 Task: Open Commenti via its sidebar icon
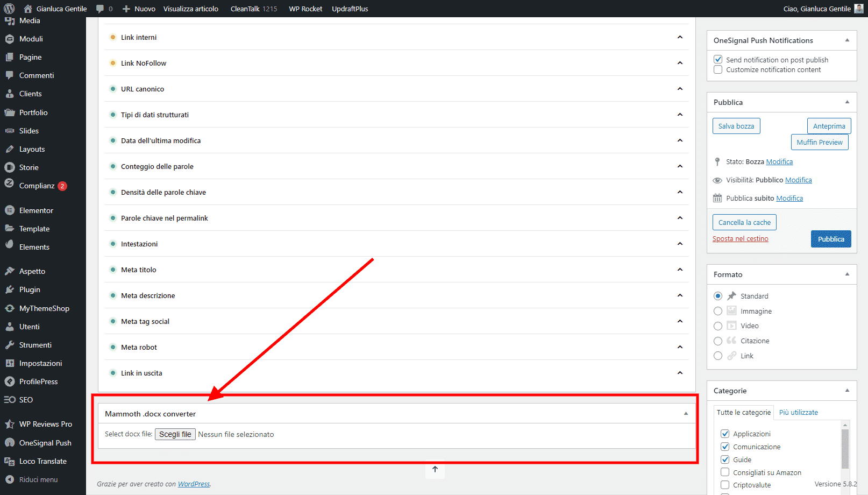click(9, 75)
